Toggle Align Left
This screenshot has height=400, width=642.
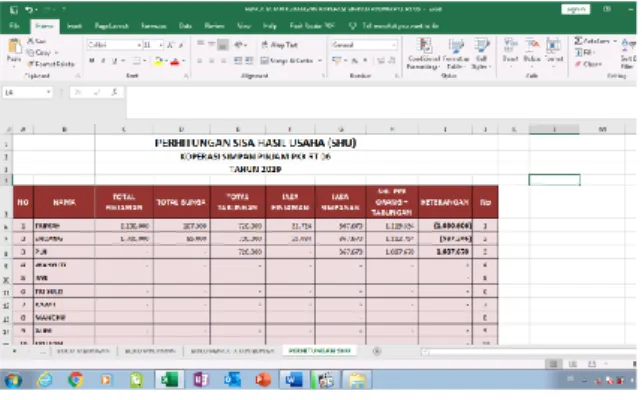click(200, 61)
